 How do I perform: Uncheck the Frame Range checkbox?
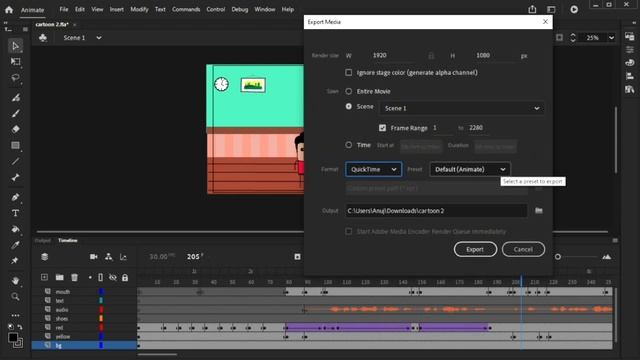click(382, 128)
